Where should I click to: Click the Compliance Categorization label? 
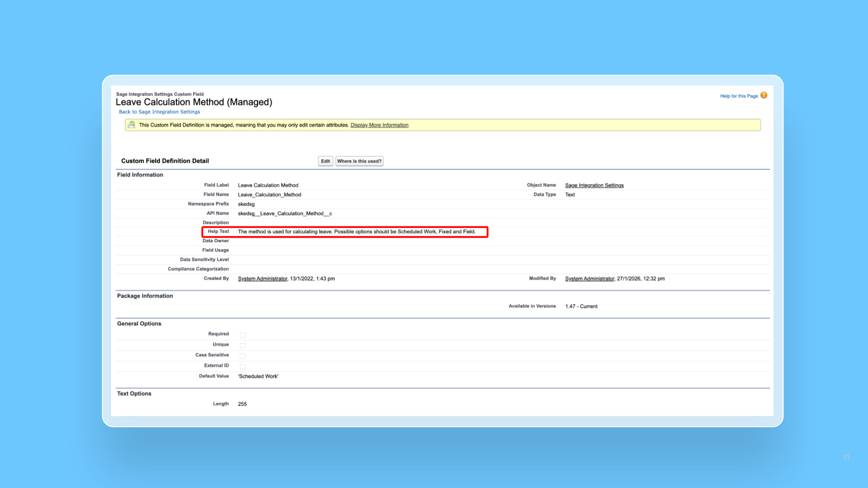coord(198,269)
